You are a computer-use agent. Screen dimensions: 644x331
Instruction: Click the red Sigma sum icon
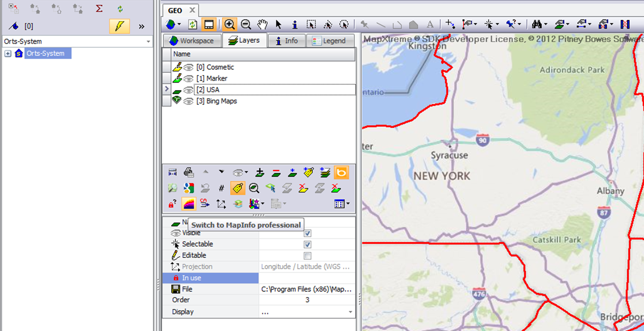click(x=99, y=8)
